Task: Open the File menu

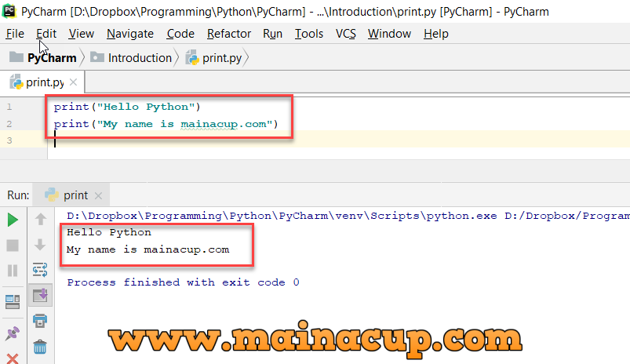Action: pyautogui.click(x=15, y=34)
